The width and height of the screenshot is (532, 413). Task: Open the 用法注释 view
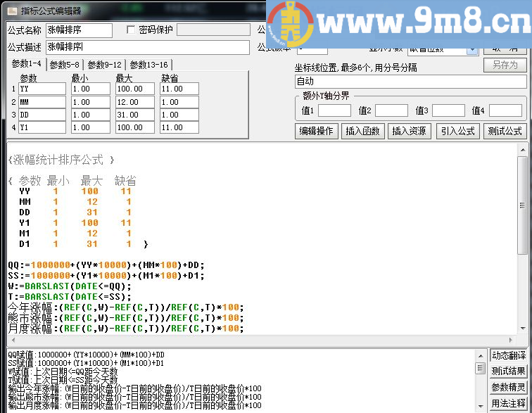click(508, 403)
